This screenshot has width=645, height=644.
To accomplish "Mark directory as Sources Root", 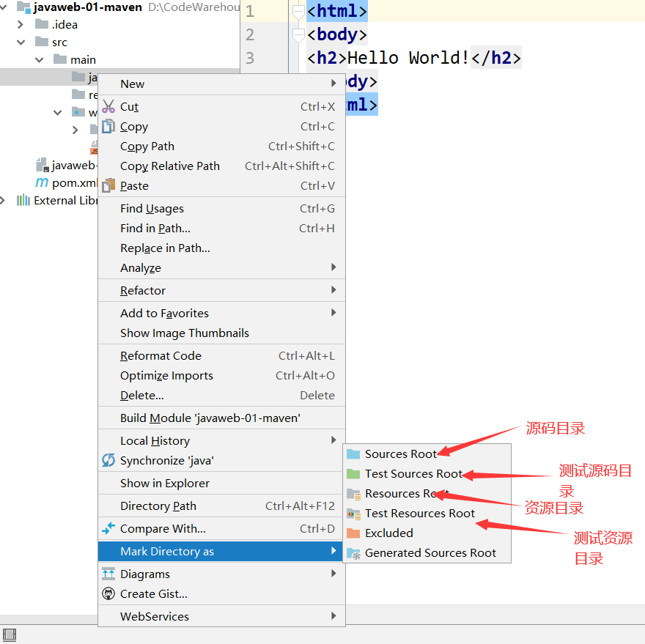I will (x=427, y=454).
